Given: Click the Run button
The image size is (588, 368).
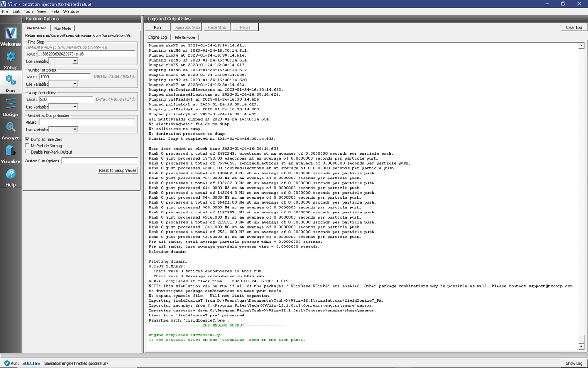Looking at the screenshot, I should pyautogui.click(x=158, y=28).
